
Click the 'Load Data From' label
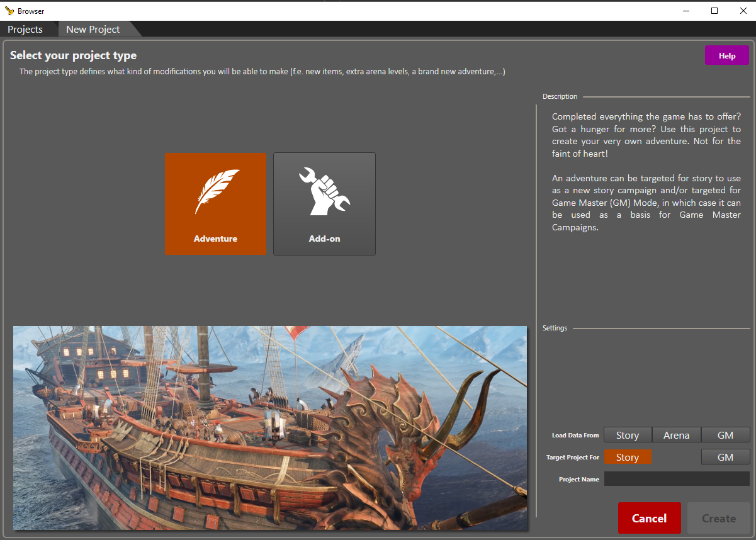(575, 436)
